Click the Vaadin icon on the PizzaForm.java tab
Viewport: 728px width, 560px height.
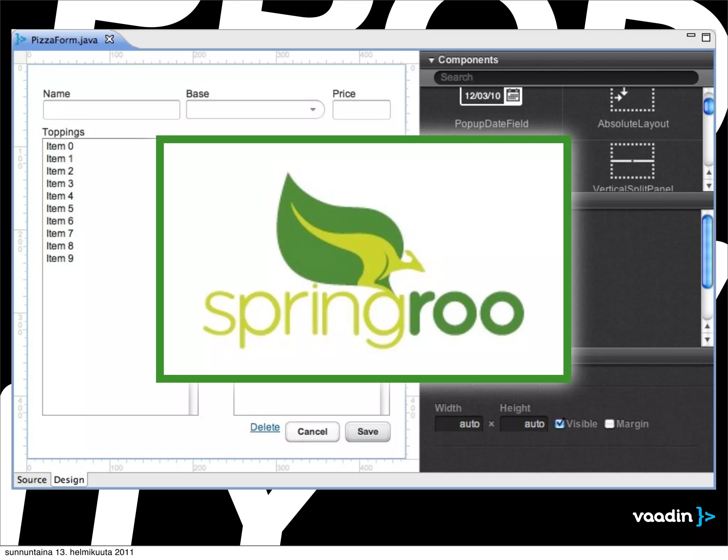tap(21, 39)
